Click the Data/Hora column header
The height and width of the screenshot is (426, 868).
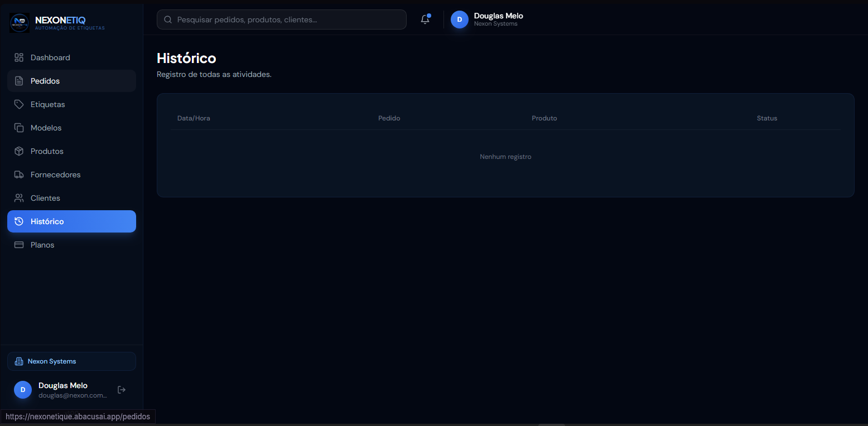194,118
